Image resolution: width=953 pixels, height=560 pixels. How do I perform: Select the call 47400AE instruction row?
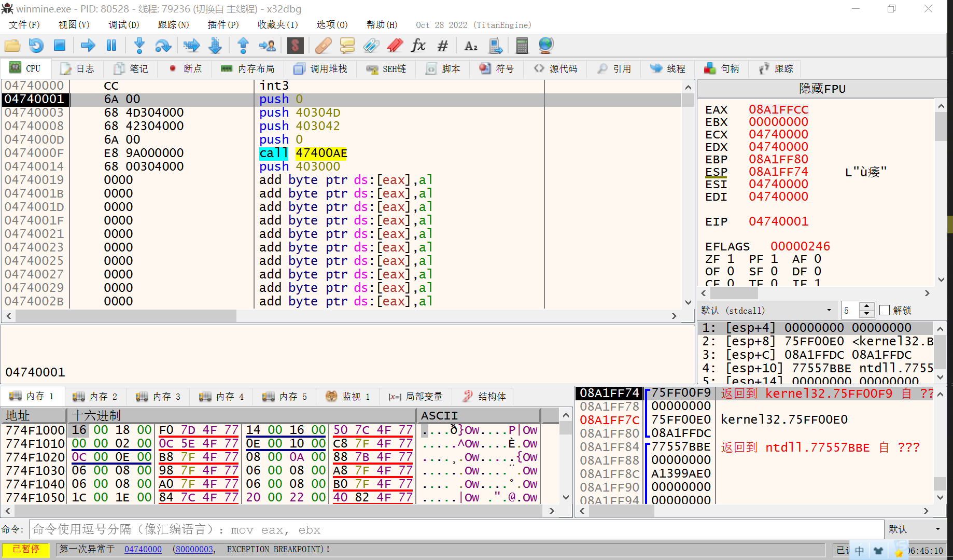(341, 153)
